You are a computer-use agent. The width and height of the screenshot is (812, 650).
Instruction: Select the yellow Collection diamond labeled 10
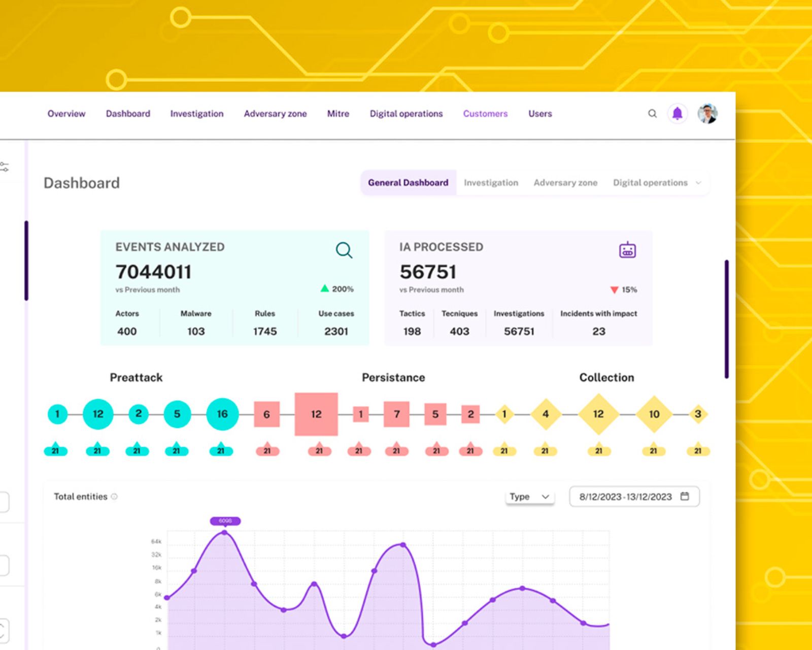[654, 414]
